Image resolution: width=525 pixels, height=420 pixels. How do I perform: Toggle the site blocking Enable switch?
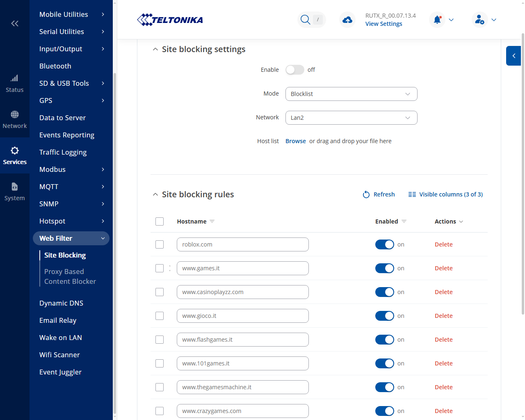pos(295,70)
